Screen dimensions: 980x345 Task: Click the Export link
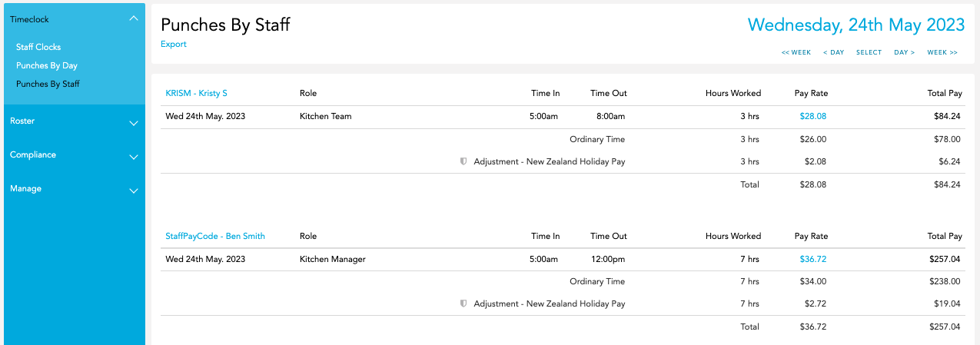[174, 44]
